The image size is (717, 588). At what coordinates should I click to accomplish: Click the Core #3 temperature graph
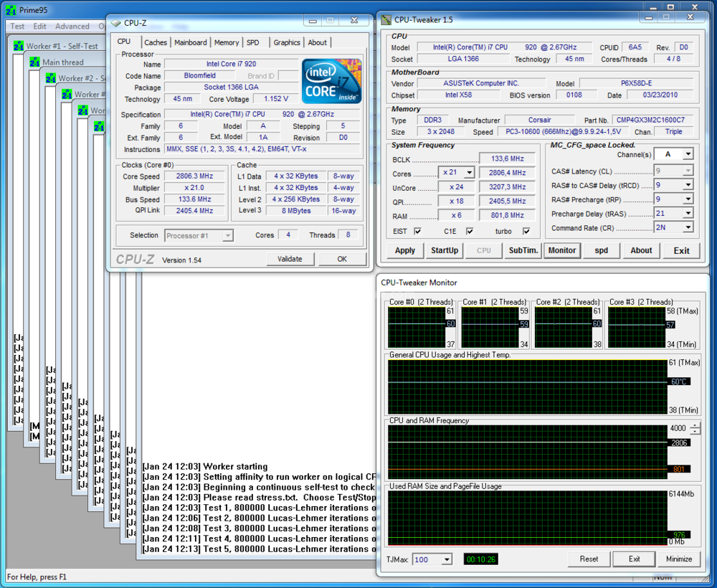coord(637,328)
